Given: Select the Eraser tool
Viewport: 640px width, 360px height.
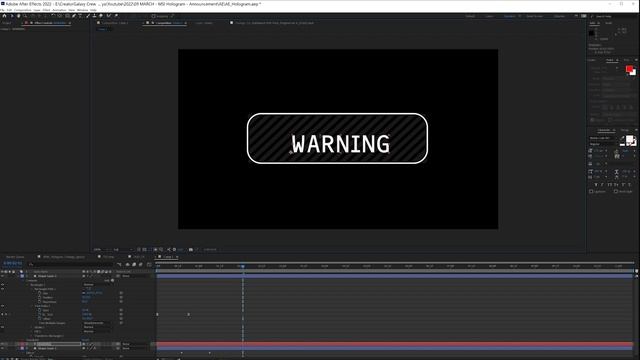Looking at the screenshot, I should [101, 16].
